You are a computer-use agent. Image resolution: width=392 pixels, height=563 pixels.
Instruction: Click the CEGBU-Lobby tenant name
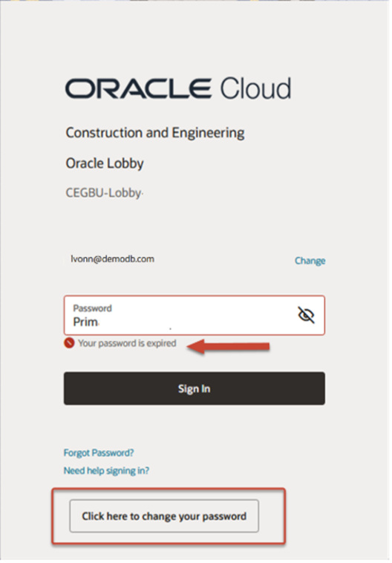point(104,193)
